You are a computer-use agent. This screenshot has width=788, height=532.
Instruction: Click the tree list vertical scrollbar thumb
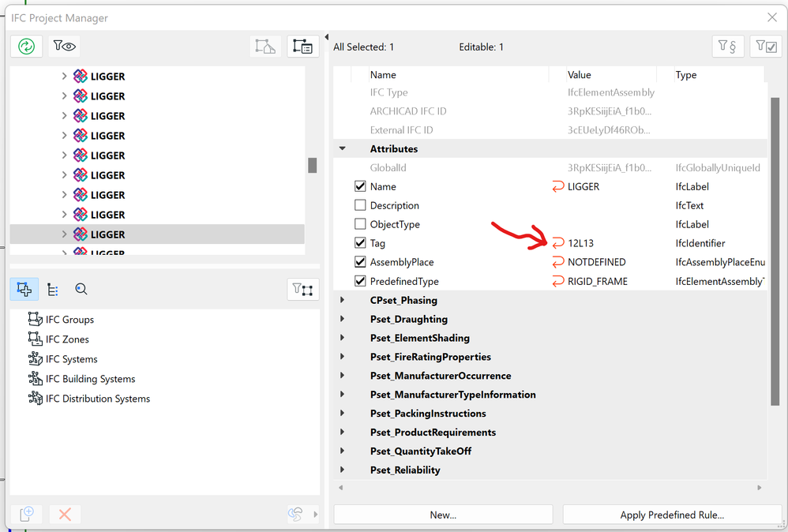pyautogui.click(x=312, y=165)
